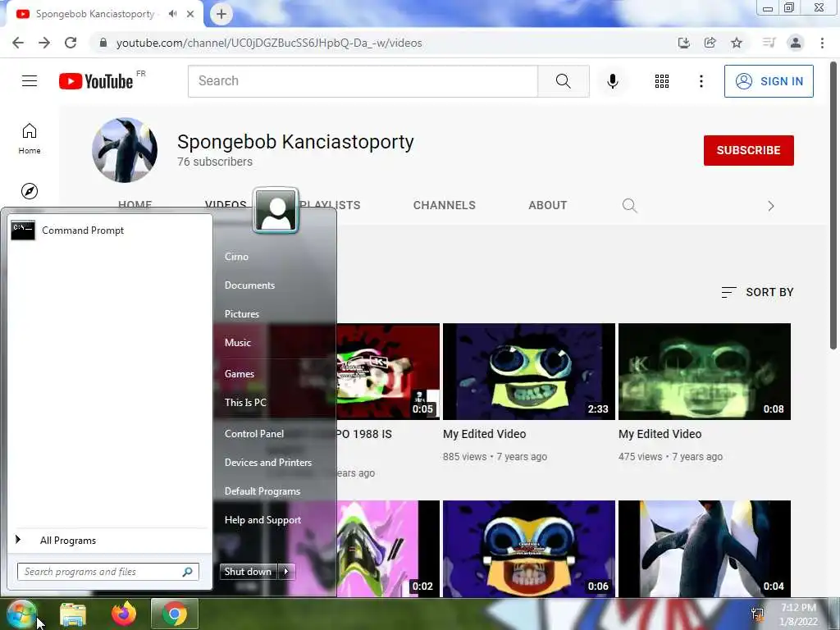This screenshot has width=840, height=630.
Task: Go forward with the browser forward arrow
Action: tap(44, 43)
